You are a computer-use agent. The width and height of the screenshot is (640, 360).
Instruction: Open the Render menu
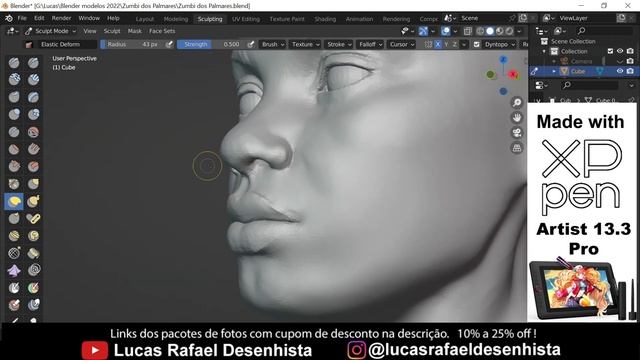61,18
